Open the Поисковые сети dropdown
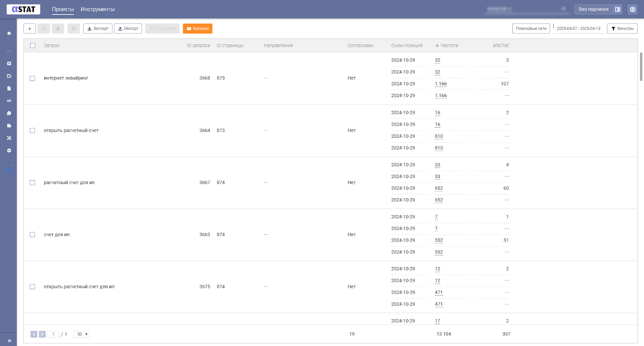This screenshot has width=644, height=346. click(531, 29)
